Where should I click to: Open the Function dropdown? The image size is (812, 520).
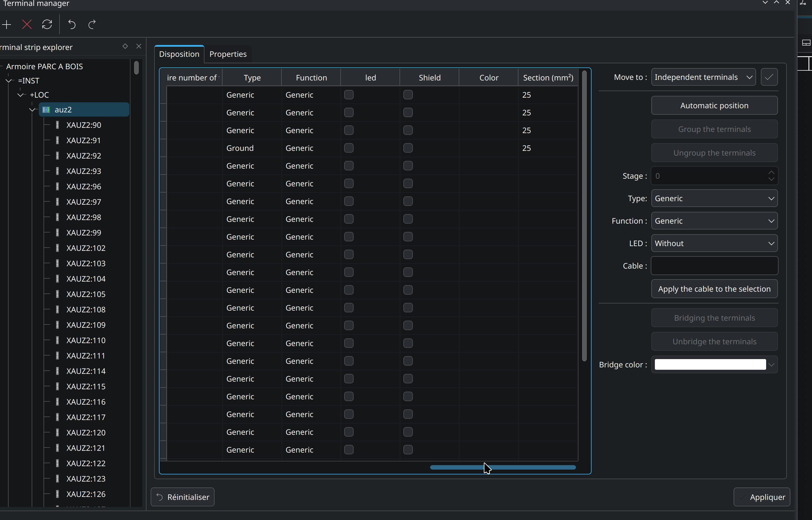tap(714, 221)
